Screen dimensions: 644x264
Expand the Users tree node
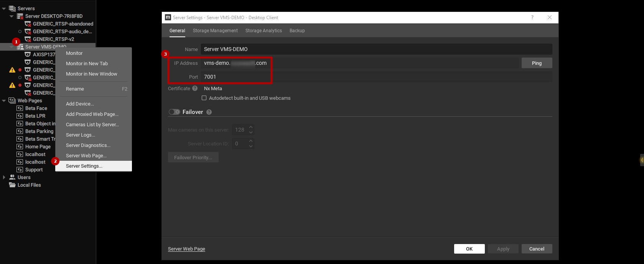click(4, 177)
